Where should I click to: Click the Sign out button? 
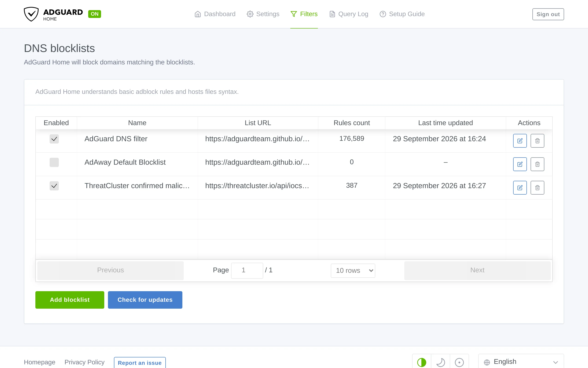[x=548, y=14]
